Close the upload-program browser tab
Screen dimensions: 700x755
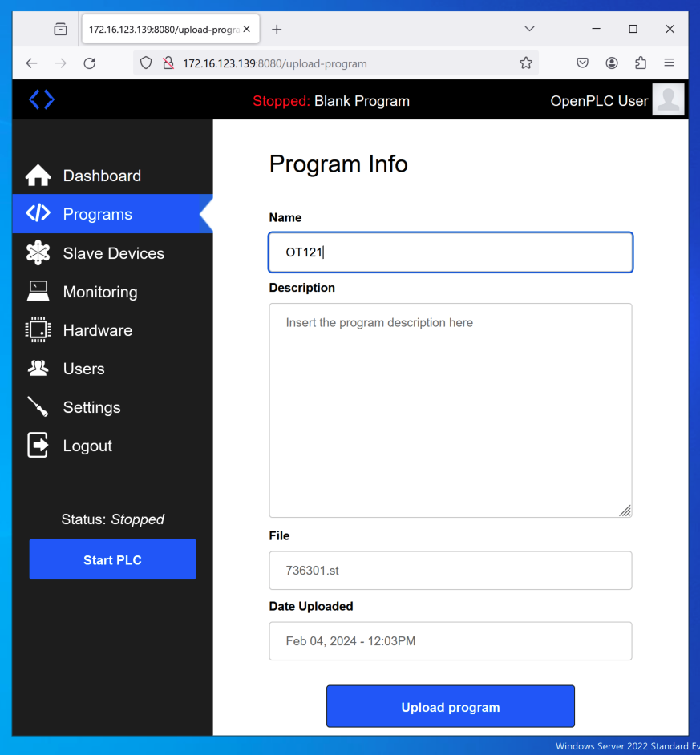click(247, 30)
